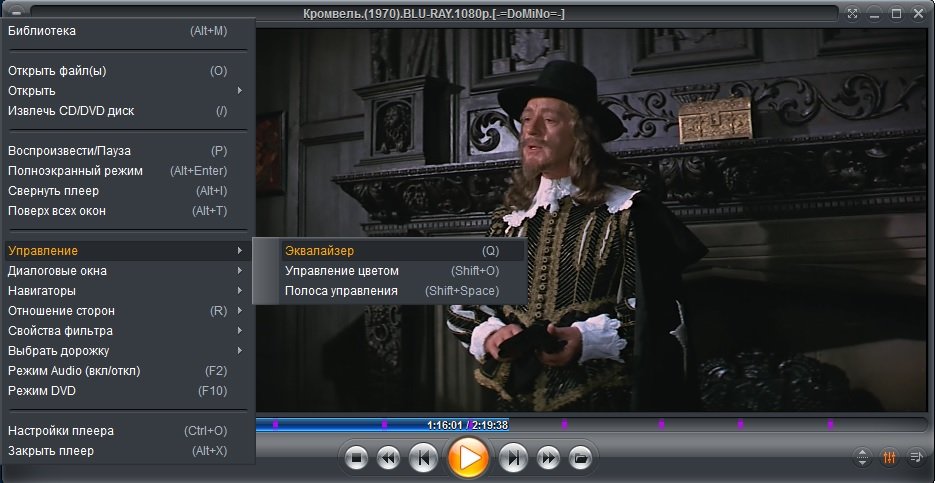Screen dimensions: 937x483
Task: Open file using the folder icon
Action: pyautogui.click(x=579, y=459)
